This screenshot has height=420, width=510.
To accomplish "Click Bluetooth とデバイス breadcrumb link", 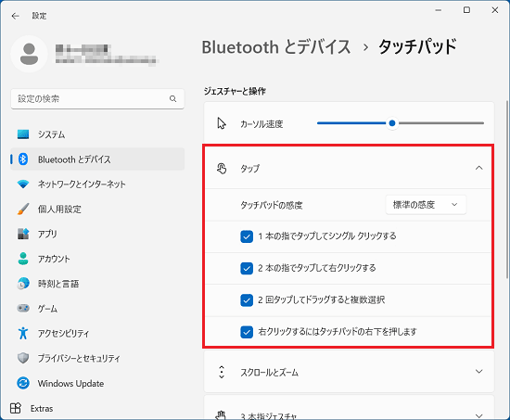I will [276, 47].
